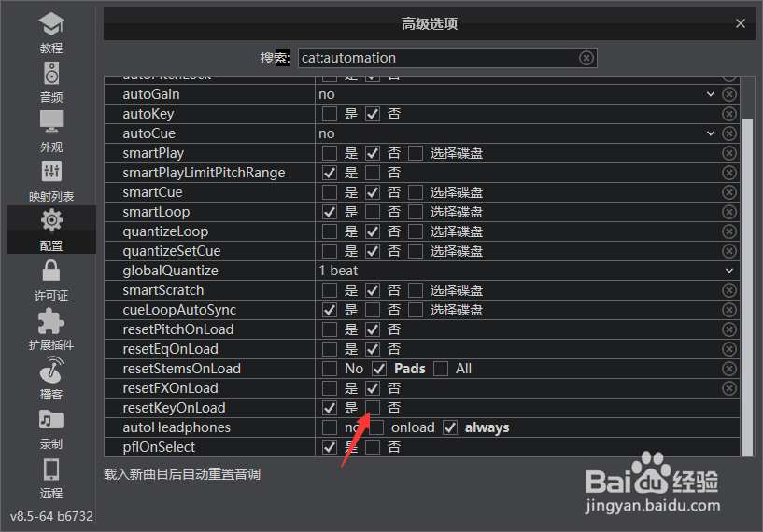Open the 映射列表 mapping icon

[51, 171]
